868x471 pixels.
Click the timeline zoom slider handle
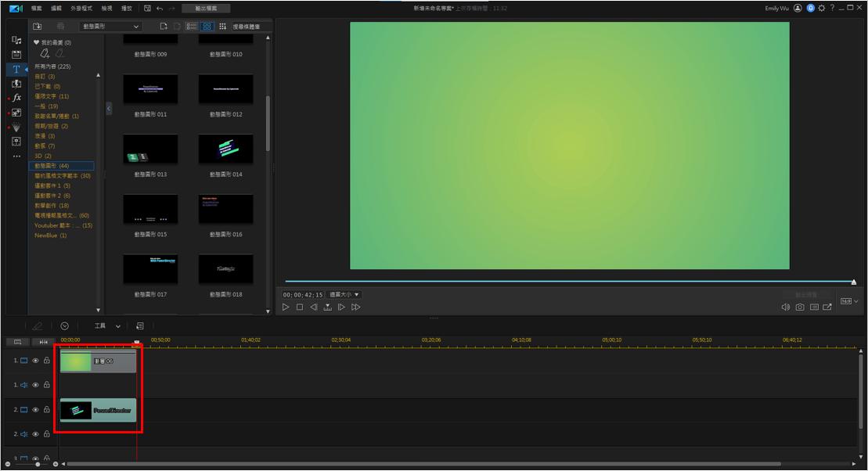[x=36, y=464]
